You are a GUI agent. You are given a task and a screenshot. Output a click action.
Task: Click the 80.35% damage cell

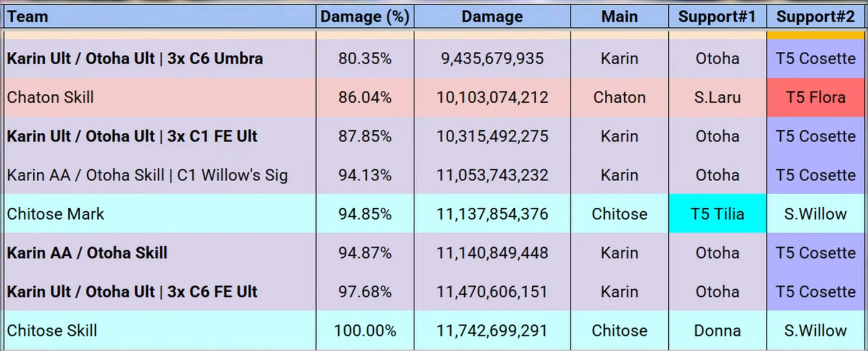[365, 59]
